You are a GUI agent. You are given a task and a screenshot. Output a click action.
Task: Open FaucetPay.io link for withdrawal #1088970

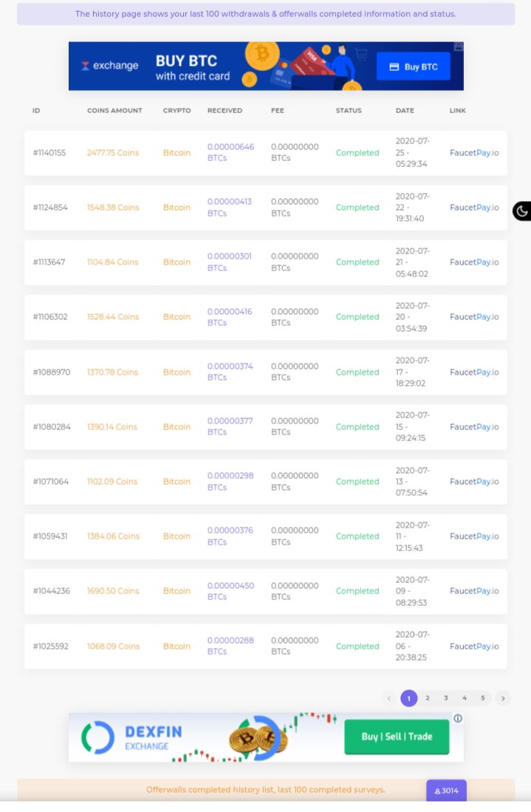[474, 372]
